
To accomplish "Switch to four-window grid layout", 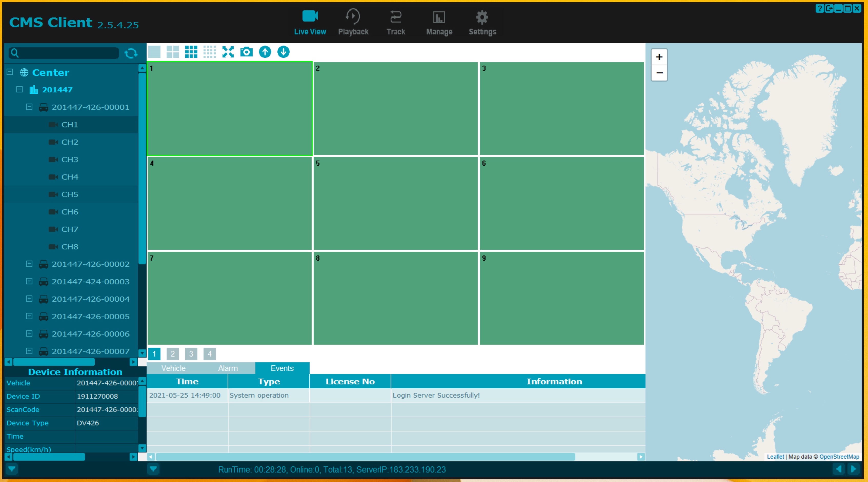I will [173, 52].
